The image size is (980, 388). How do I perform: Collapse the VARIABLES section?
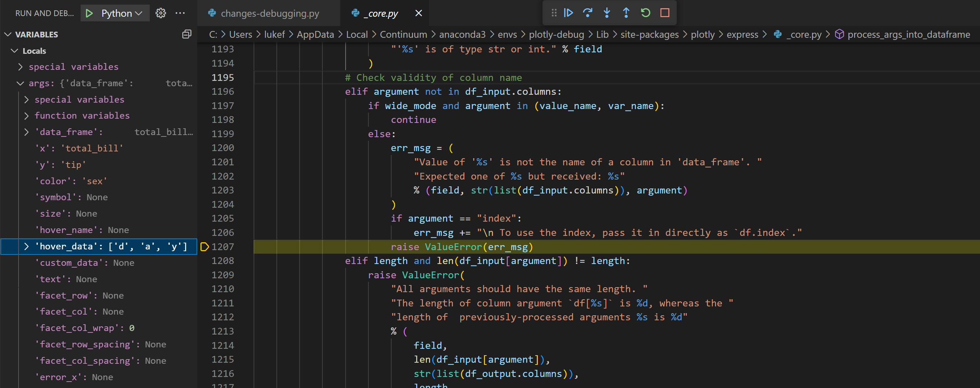click(x=7, y=35)
